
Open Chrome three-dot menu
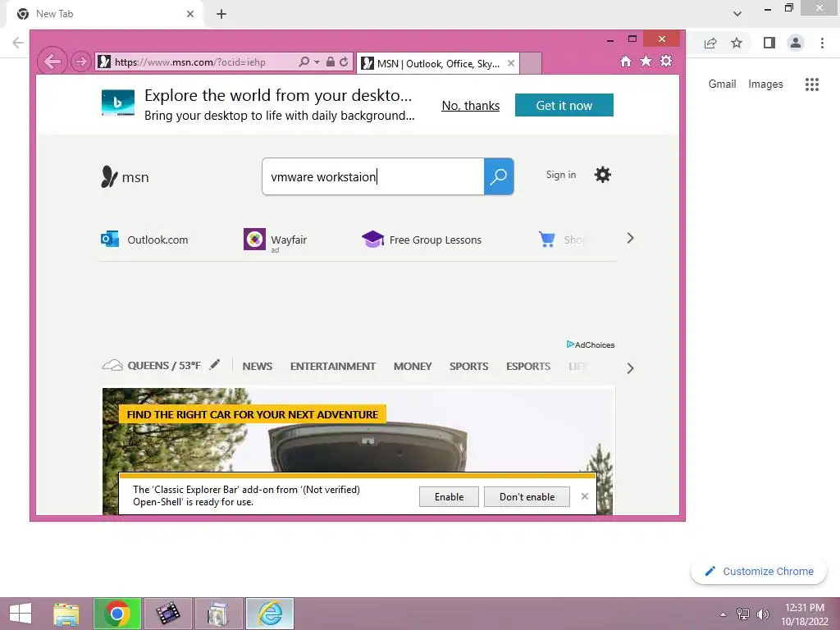(822, 43)
